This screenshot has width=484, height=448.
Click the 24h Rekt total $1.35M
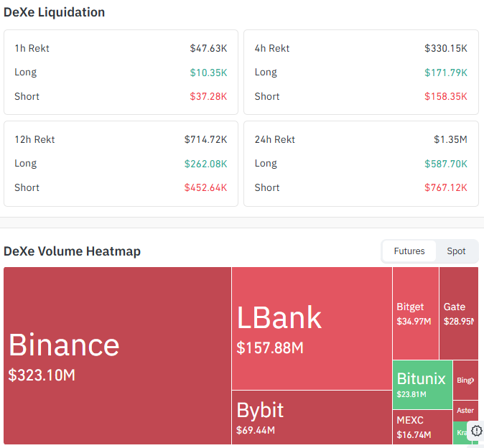point(450,139)
